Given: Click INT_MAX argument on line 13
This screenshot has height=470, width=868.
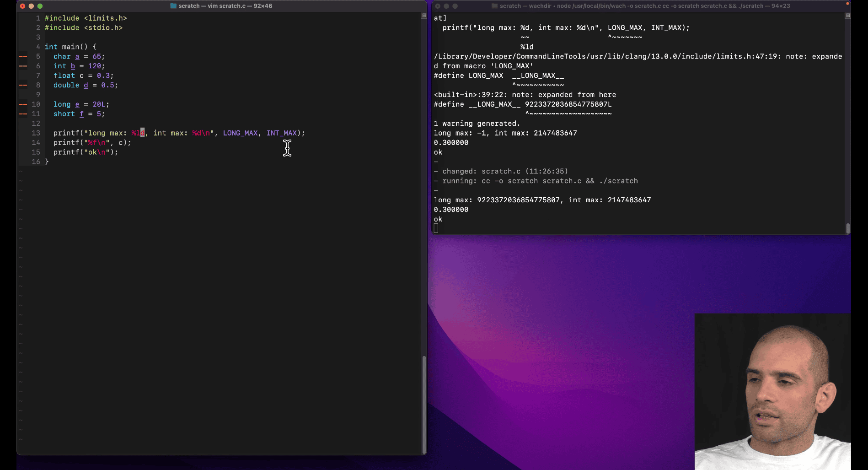Looking at the screenshot, I should 281,133.
